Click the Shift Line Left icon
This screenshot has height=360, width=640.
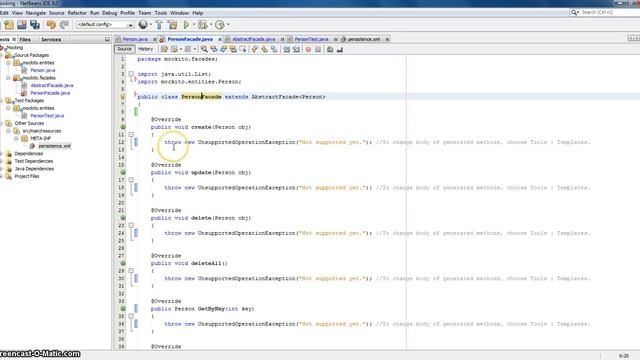[x=287, y=49]
